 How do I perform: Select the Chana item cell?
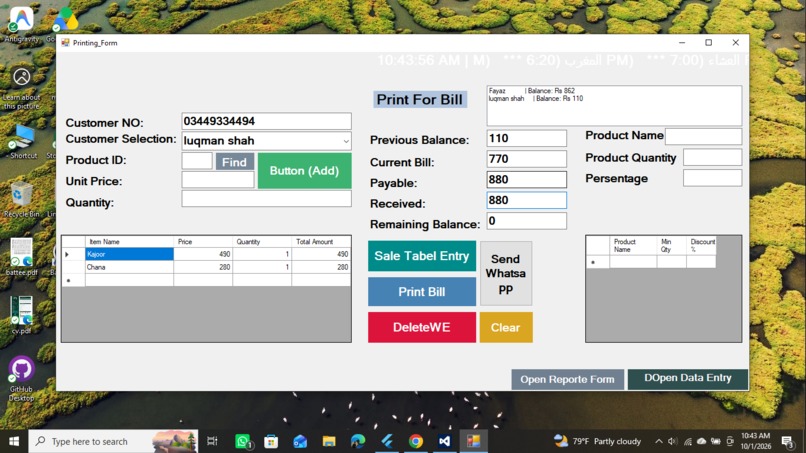(129, 267)
